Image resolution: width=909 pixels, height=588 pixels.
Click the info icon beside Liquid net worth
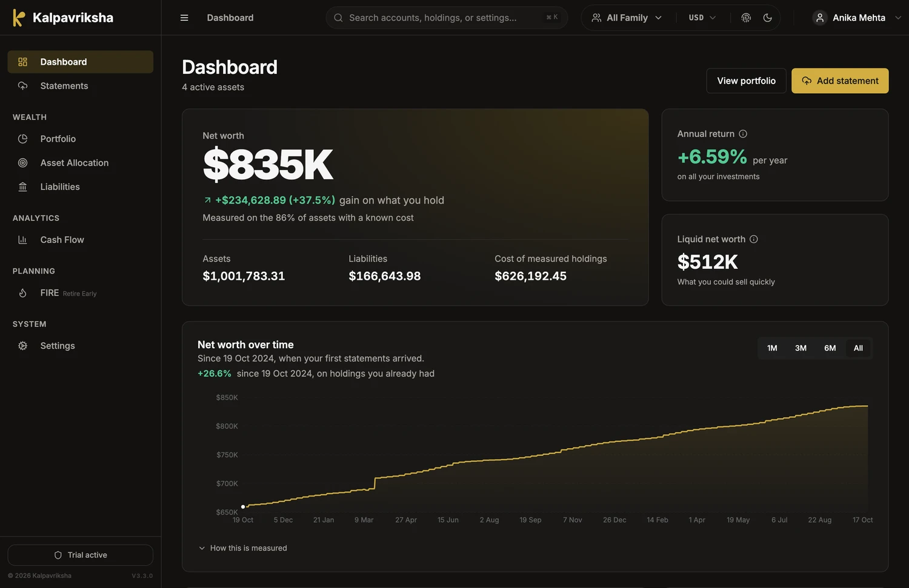pos(754,239)
